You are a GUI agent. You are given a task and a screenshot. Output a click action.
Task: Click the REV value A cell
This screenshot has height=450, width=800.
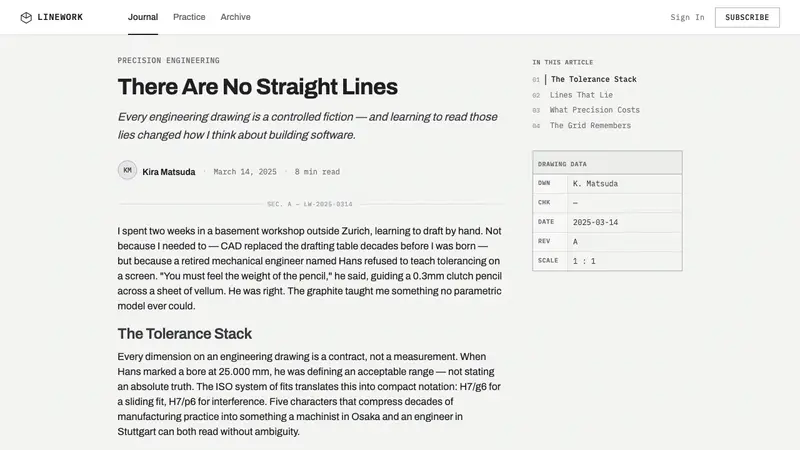pos(625,242)
